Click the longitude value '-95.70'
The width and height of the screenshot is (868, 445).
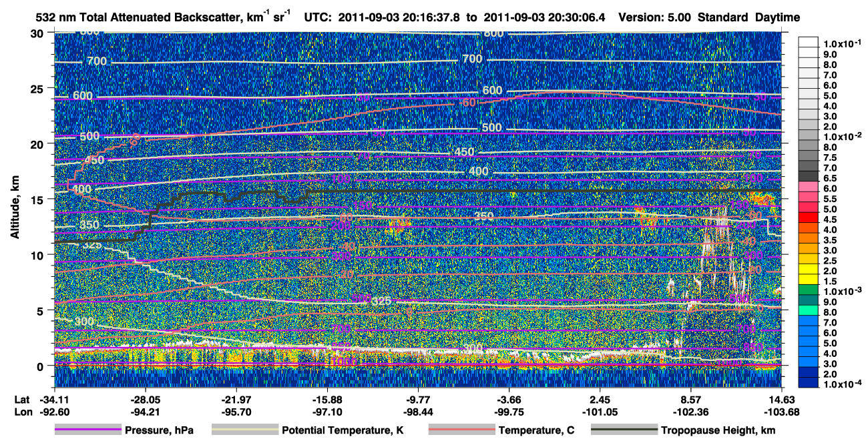click(x=236, y=411)
